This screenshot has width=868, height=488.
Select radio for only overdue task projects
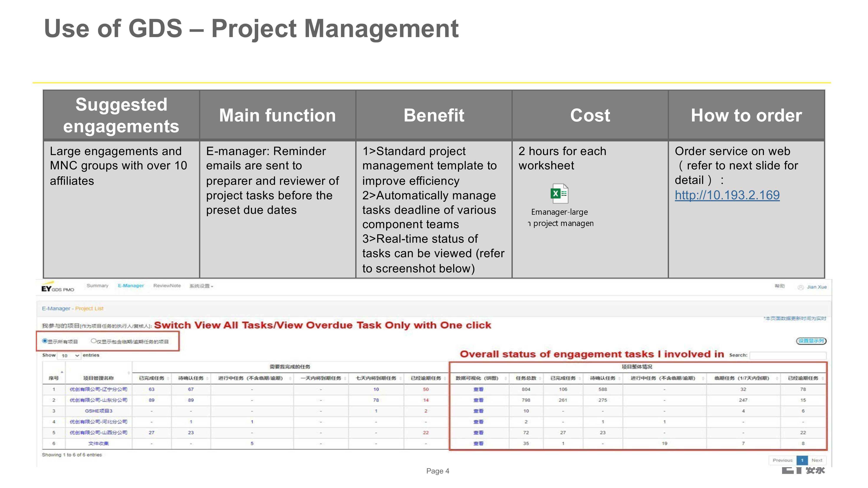tap(94, 341)
